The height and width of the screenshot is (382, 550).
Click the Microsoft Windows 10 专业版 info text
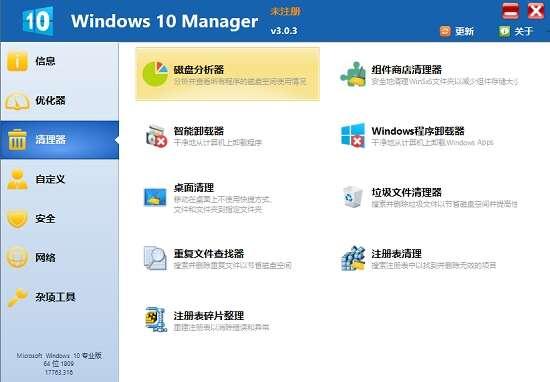tap(59, 355)
